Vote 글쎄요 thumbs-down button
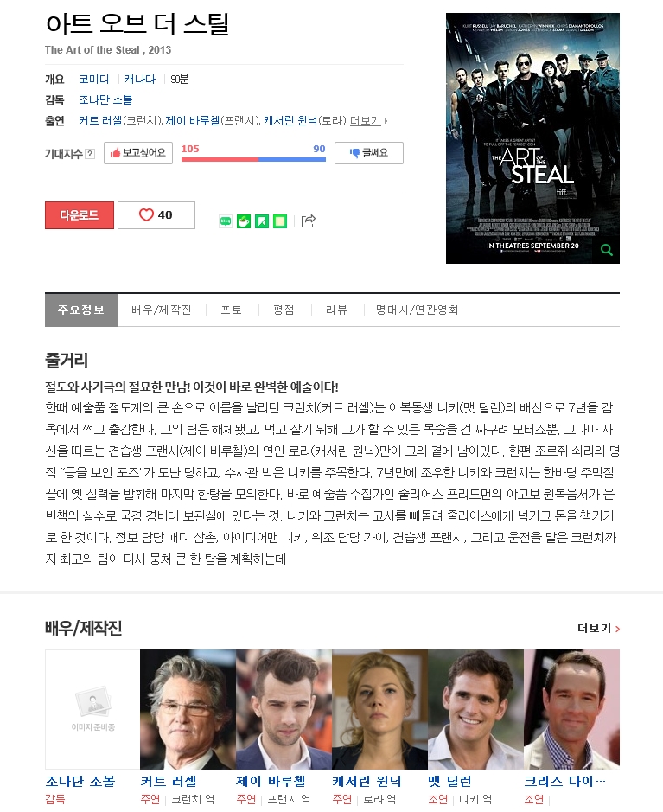 coord(369,153)
